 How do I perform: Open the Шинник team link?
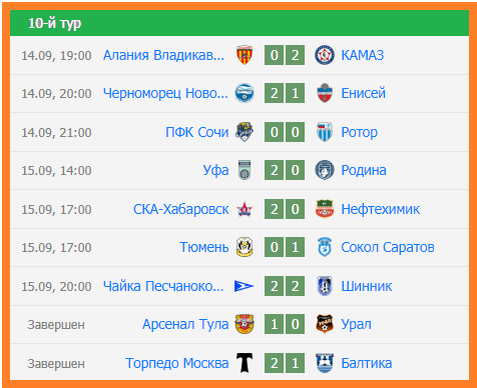(x=366, y=286)
